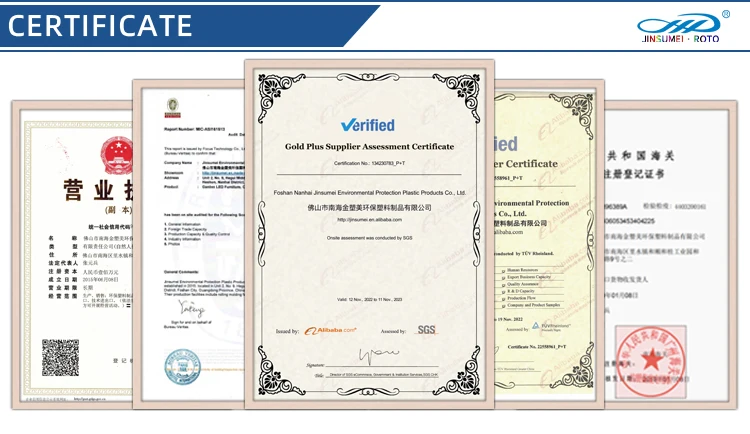Image resolution: width=750 pixels, height=434 pixels.
Task: Click 'Gold Plus Supplier Assessment Certificate' title
Action: pyautogui.click(x=370, y=146)
